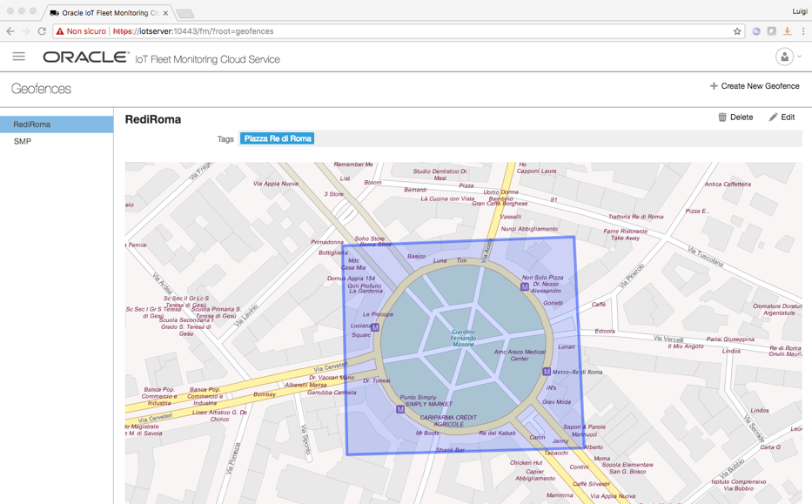Click the Oracle logo
812x504 pixels.
click(x=86, y=57)
